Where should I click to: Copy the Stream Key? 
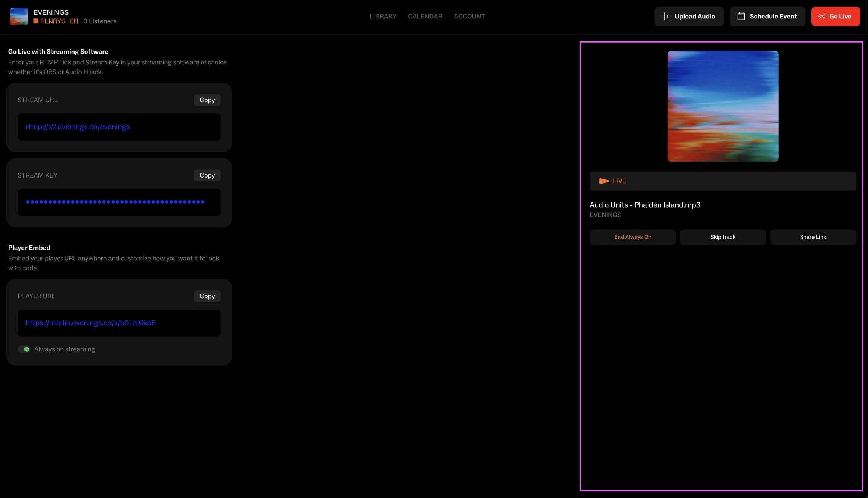(x=207, y=175)
